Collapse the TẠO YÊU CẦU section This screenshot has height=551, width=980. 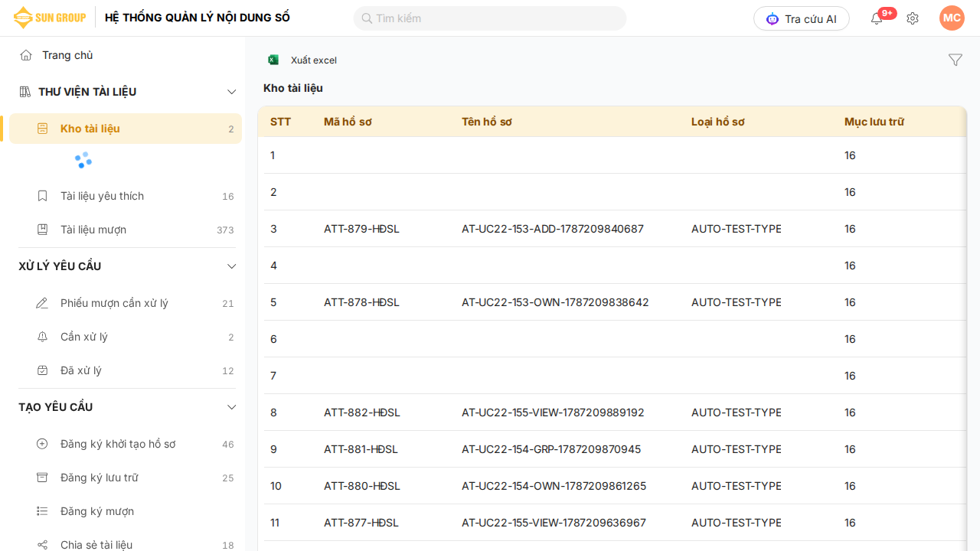click(232, 407)
